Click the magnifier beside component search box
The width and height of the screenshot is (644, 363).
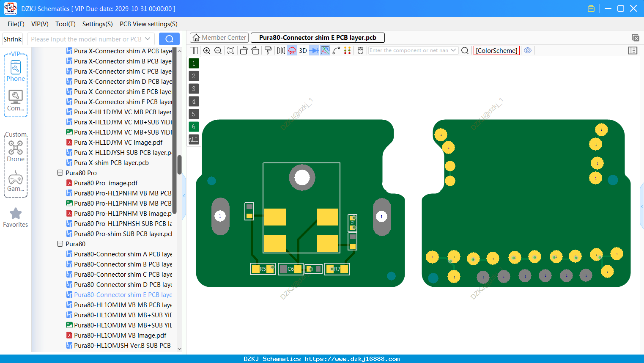pos(465,50)
